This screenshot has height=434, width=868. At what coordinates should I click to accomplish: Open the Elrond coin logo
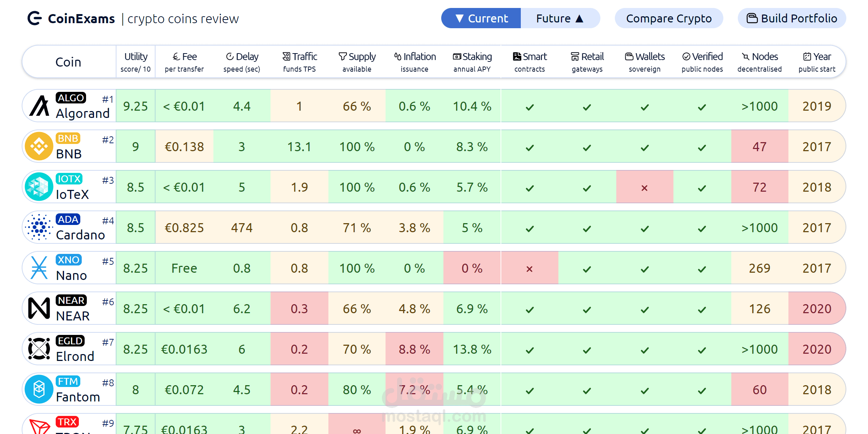pyautogui.click(x=39, y=349)
